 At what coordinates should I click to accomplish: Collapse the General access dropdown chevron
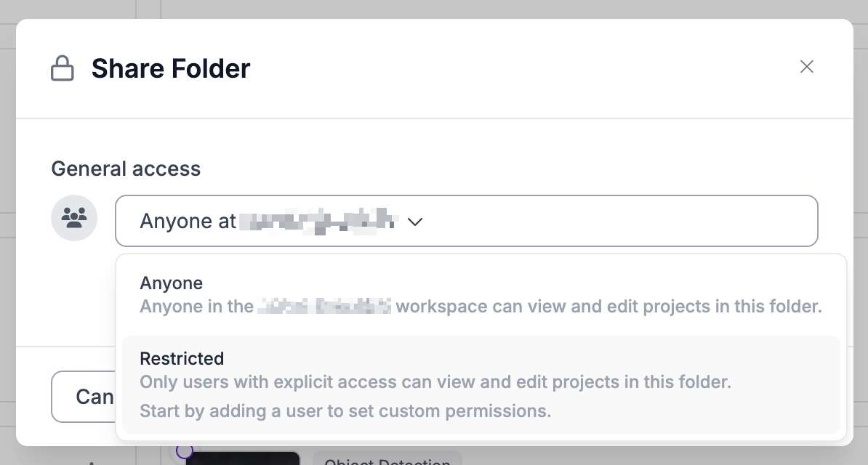[415, 222]
